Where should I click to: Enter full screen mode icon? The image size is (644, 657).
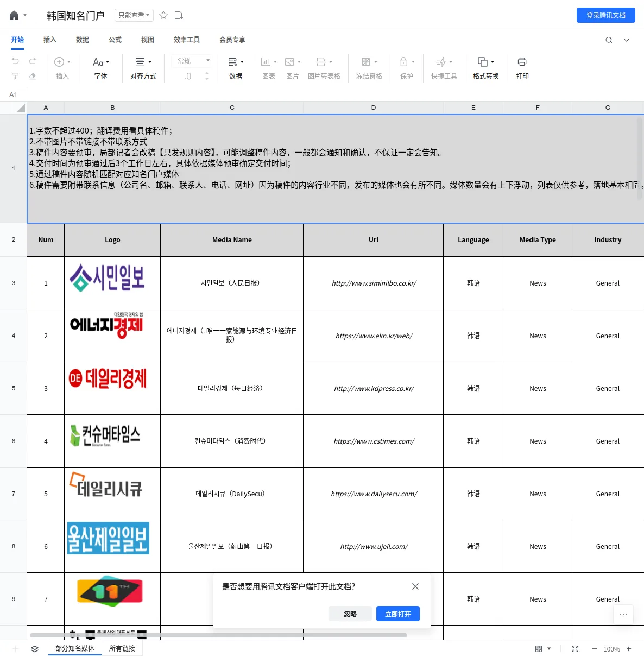(x=575, y=649)
